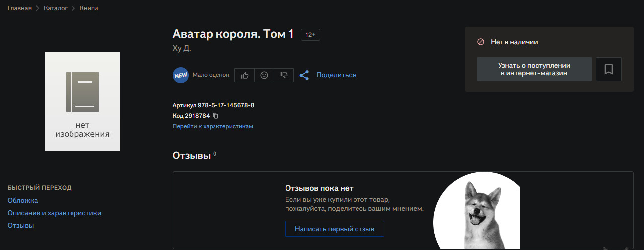Click the 12+ age rating badge
644x250 pixels.
[x=310, y=35]
